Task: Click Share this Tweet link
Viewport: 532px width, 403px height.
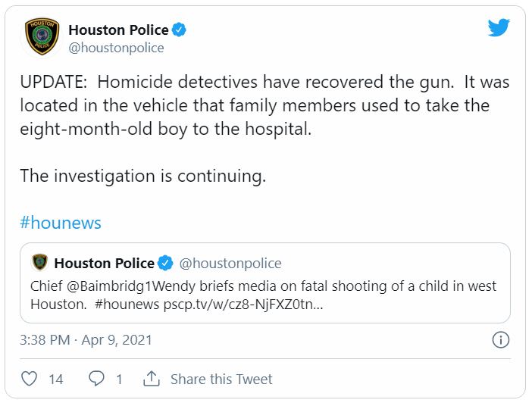Action: click(221, 379)
